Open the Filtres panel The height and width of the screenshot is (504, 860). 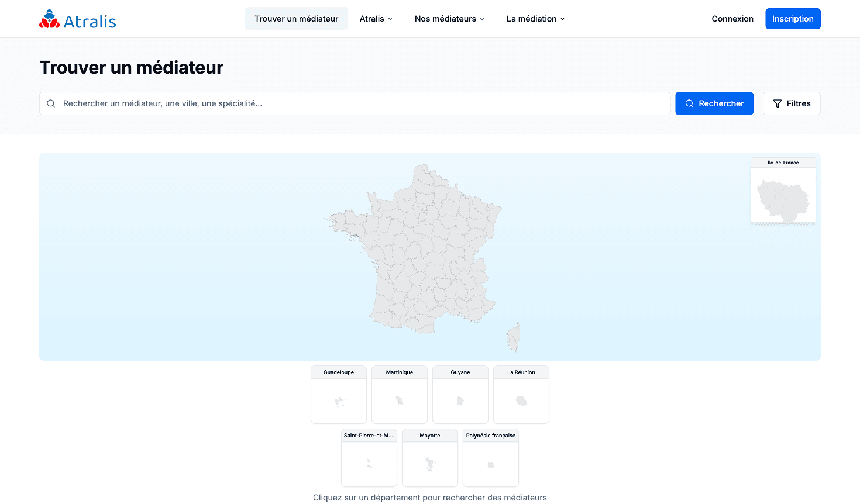pyautogui.click(x=792, y=103)
